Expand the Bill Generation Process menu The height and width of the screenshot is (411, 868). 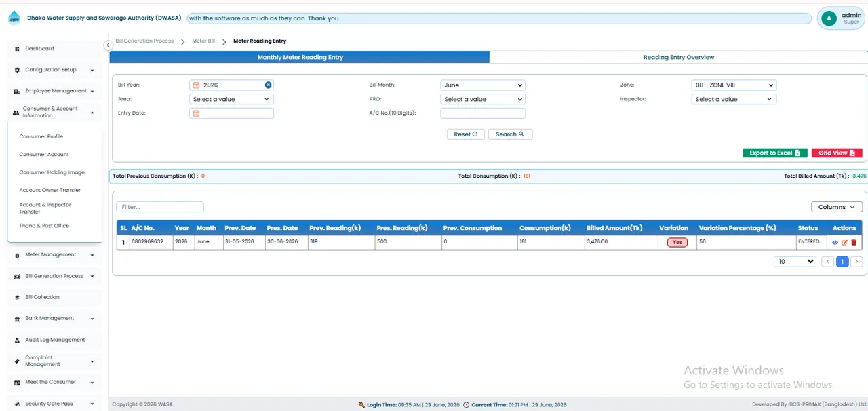tap(54, 276)
